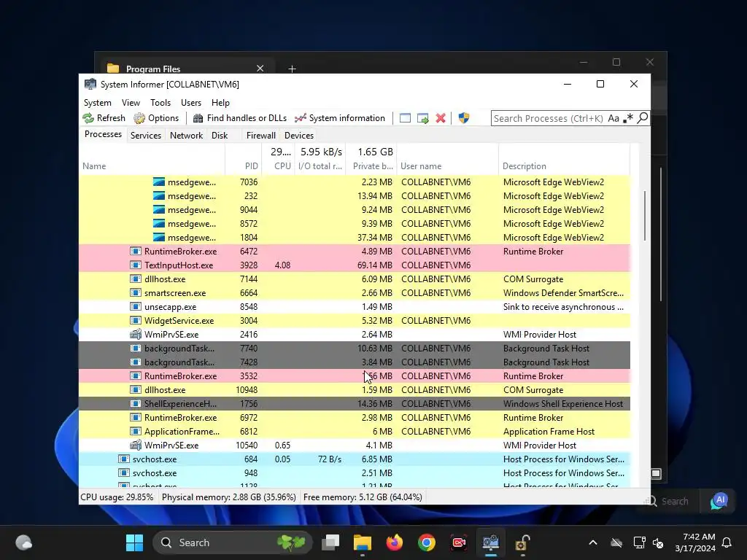Close the Program Files Explorer tab
The image size is (747, 560).
[260, 69]
